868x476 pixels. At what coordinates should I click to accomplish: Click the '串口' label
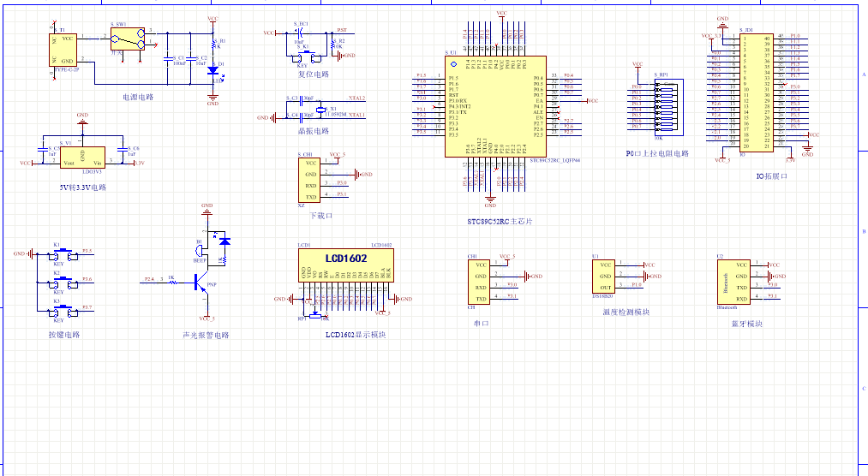click(x=482, y=323)
